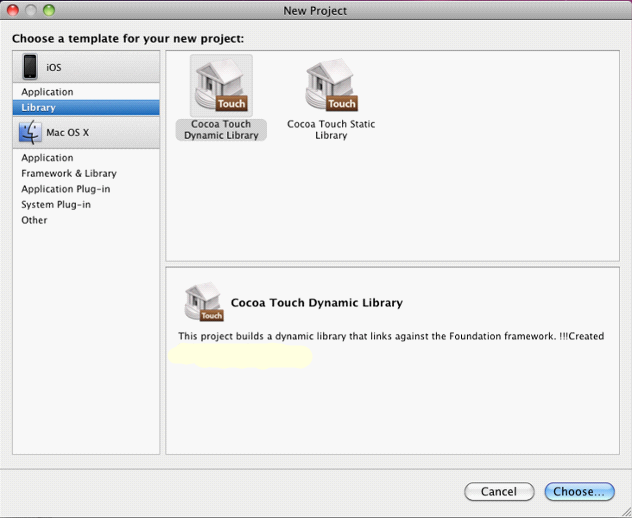Click the iPhone icon beside iOS
This screenshot has width=634, height=519.
coord(30,67)
